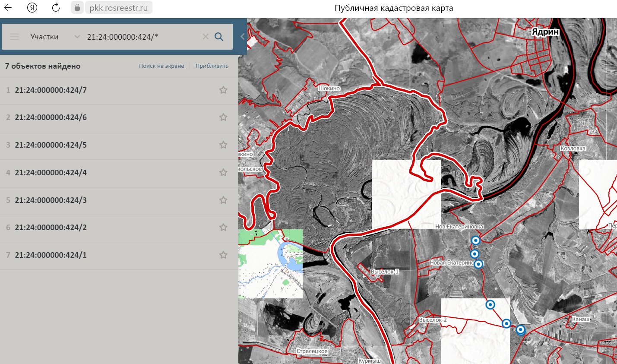Viewport: 617px width, 364px height.
Task: Click the Поиск на экране link
Action: coord(161,66)
